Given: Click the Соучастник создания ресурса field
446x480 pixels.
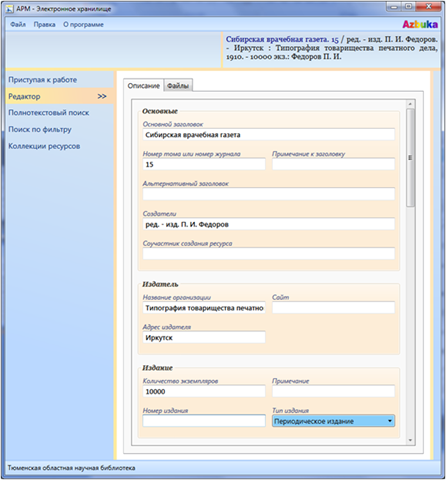Looking at the screenshot, I should (x=269, y=254).
